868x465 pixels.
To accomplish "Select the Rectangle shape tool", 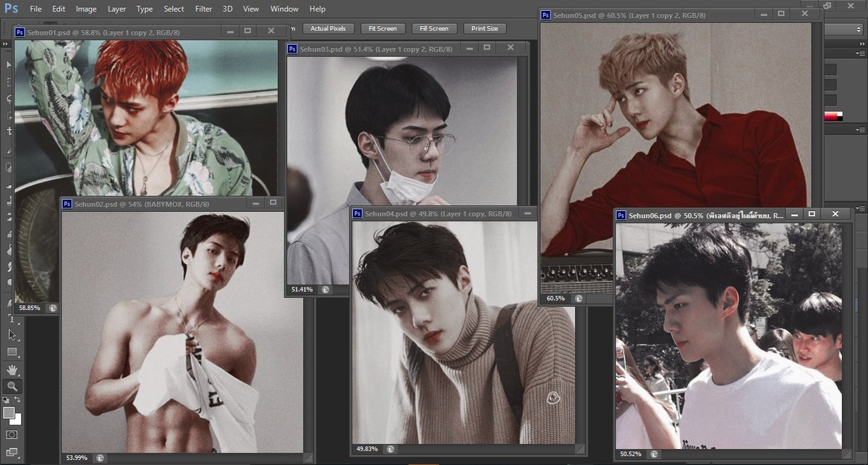I will (x=12, y=351).
